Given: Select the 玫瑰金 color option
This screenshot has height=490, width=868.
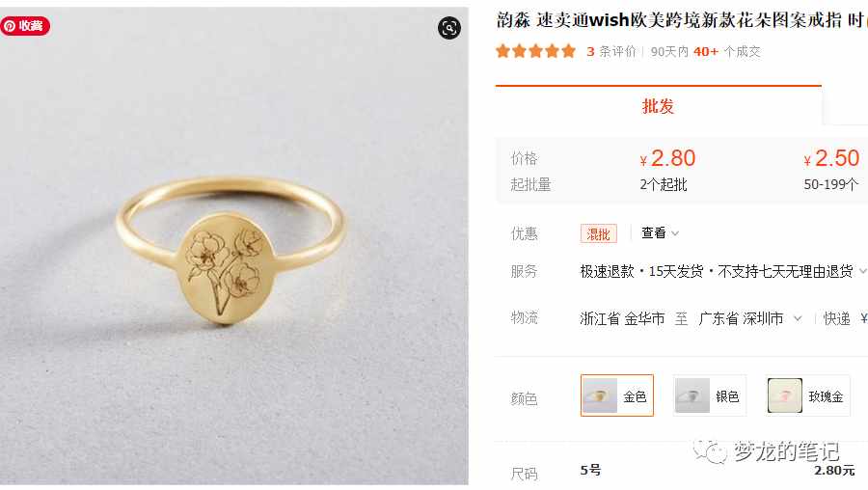Looking at the screenshot, I should click(x=807, y=395).
